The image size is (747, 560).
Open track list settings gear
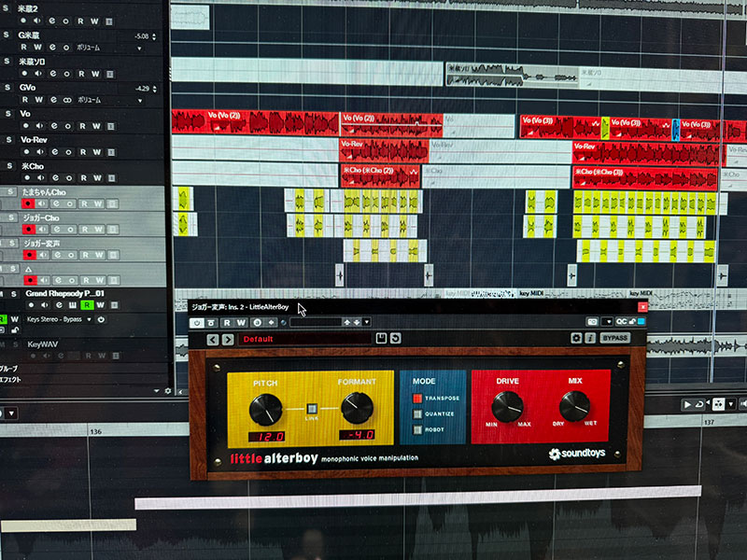pyautogui.click(x=168, y=391)
